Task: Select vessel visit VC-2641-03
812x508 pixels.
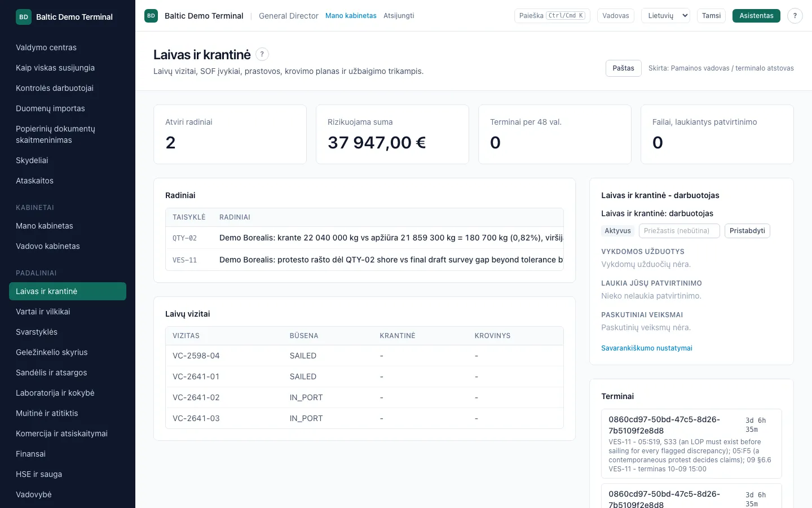Action: 364,418
